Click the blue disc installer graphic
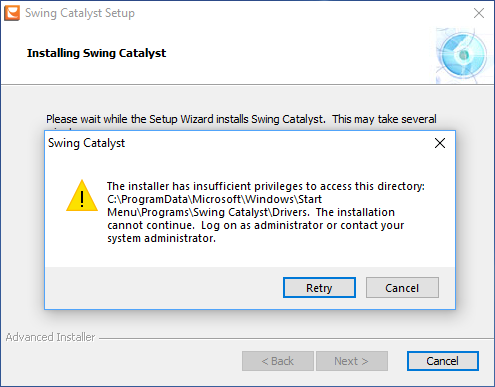Image resolution: width=495 pixels, height=387 pixels. 464,55
